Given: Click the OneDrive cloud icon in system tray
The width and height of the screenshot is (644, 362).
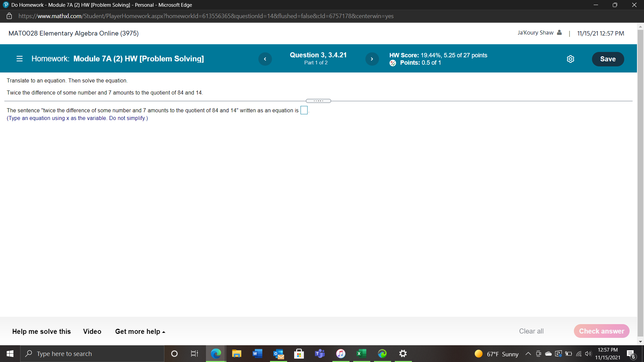Looking at the screenshot, I should 548,354.
